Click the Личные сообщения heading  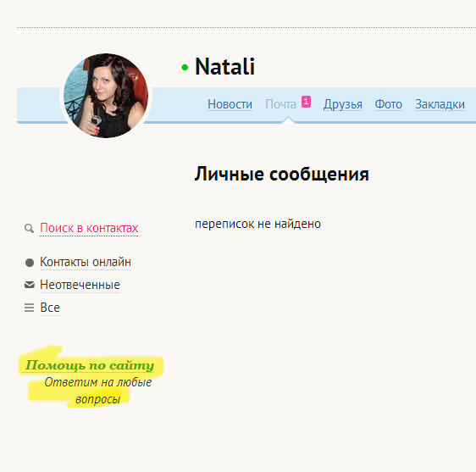pyautogui.click(x=282, y=175)
